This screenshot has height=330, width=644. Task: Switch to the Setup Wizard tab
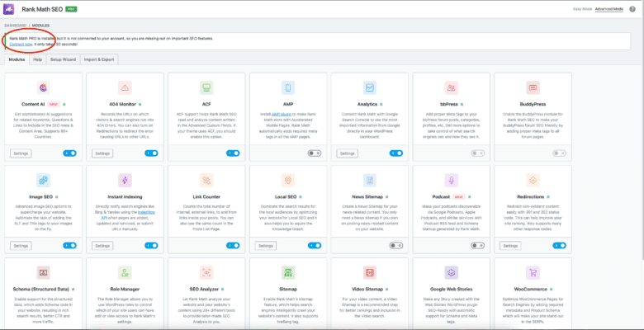(x=64, y=60)
